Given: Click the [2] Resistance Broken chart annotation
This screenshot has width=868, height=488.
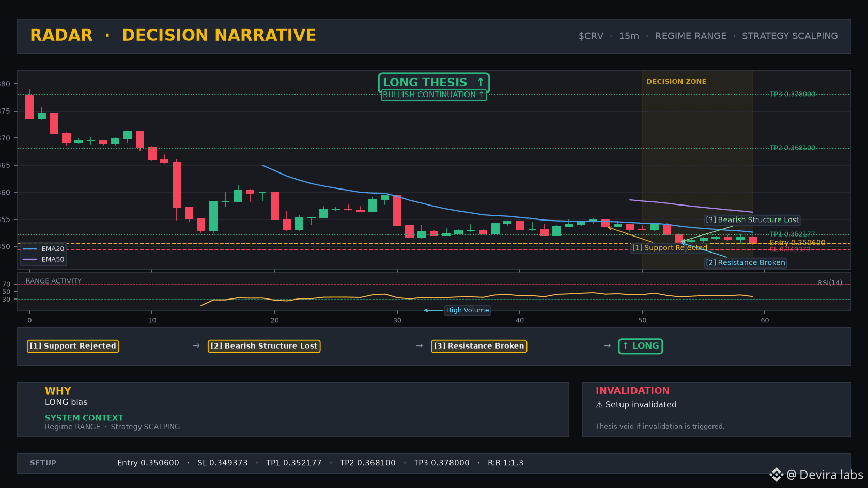Looking at the screenshot, I should click(x=746, y=263).
